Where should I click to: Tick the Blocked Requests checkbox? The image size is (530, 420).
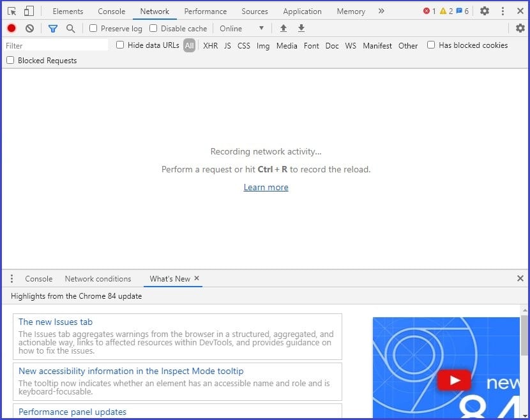point(10,60)
